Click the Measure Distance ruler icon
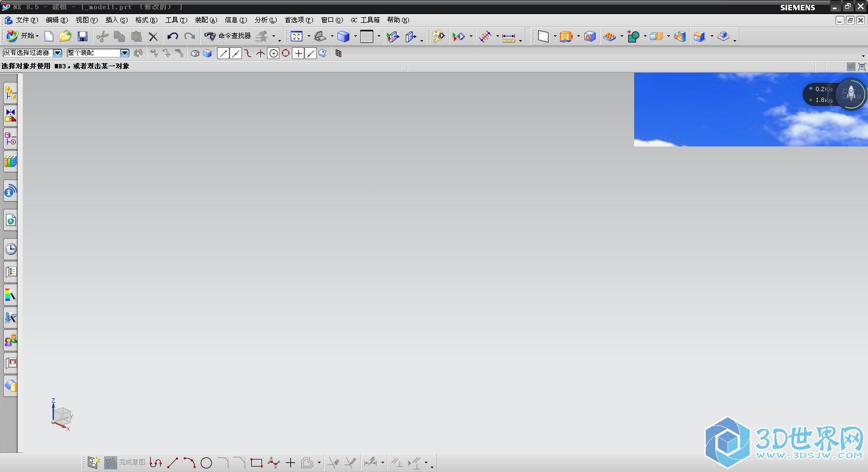This screenshot has width=868, height=472. [508, 37]
